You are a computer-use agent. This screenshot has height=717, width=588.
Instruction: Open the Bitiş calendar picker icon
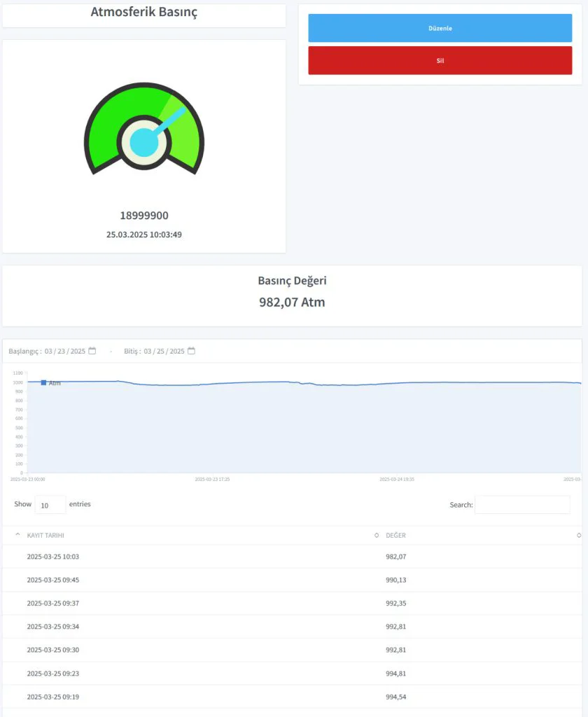191,351
